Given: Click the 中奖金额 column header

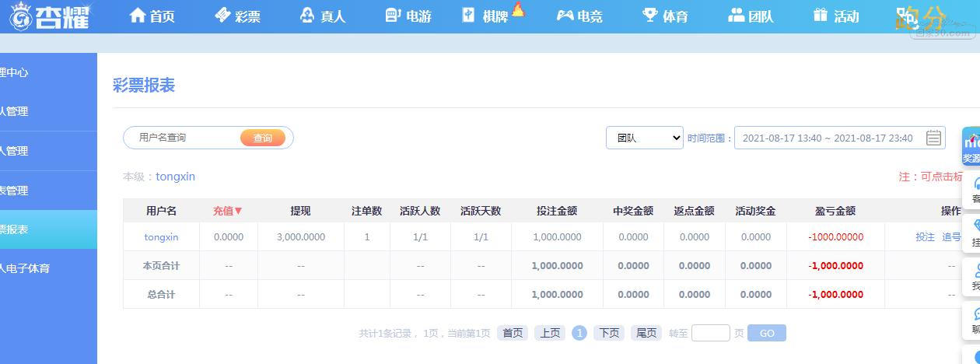Looking at the screenshot, I should [633, 211].
